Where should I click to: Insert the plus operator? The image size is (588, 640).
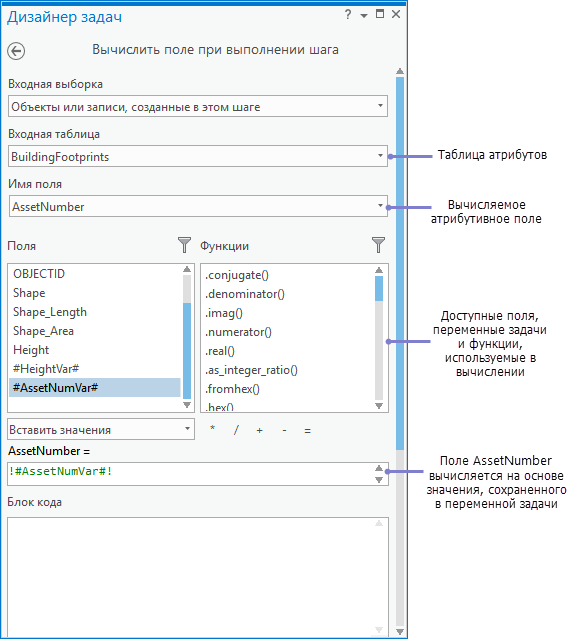click(260, 430)
